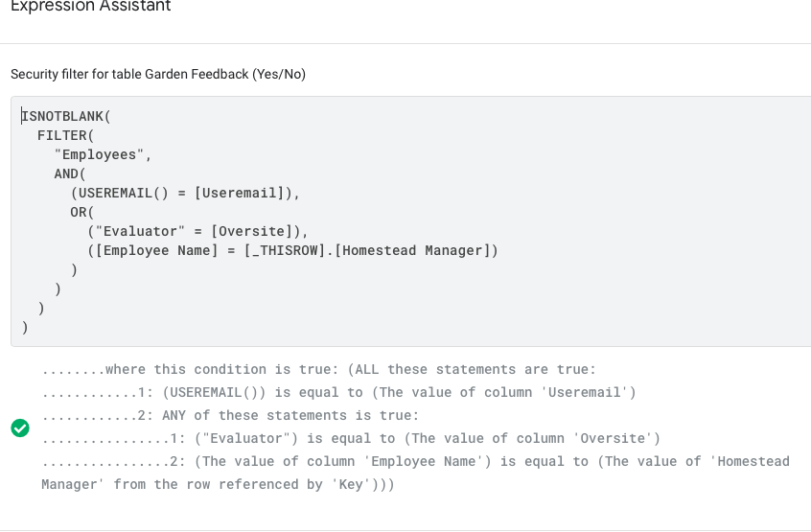The width and height of the screenshot is (811, 532).
Task: Click the green valid-expression checkmark icon
Action: [x=20, y=428]
